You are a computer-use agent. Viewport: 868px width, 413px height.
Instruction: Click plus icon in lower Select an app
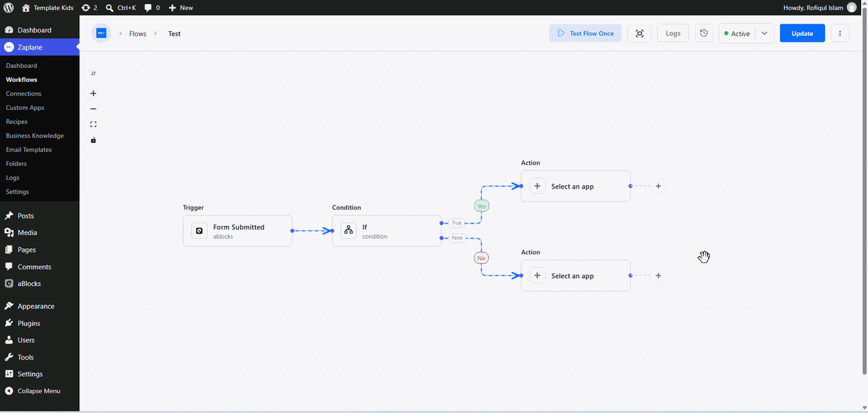coord(537,275)
